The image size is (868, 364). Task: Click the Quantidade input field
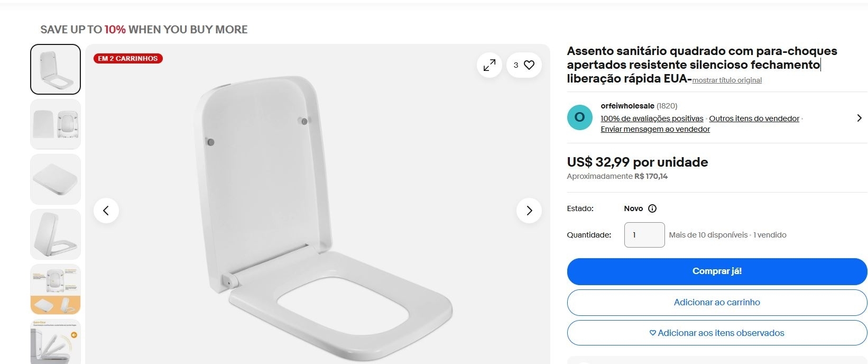click(x=644, y=235)
